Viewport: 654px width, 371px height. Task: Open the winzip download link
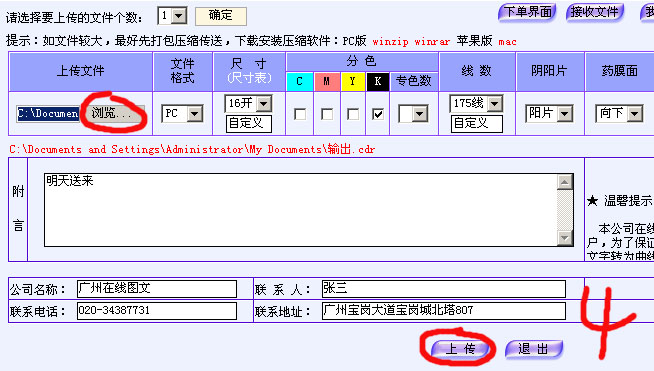[390, 42]
